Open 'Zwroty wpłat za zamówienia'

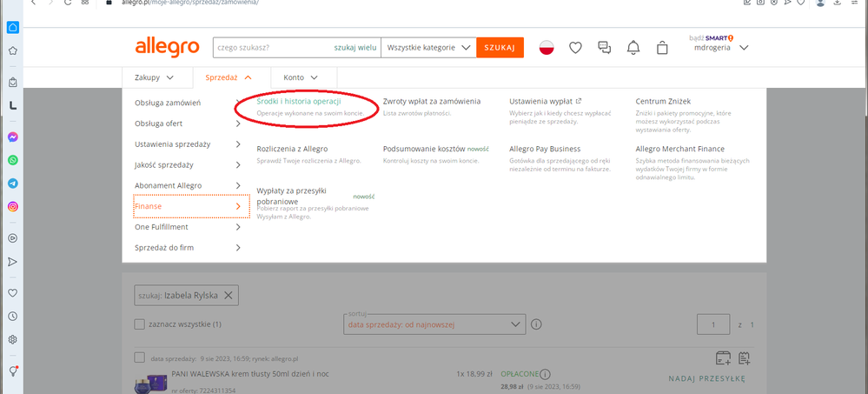pos(432,102)
